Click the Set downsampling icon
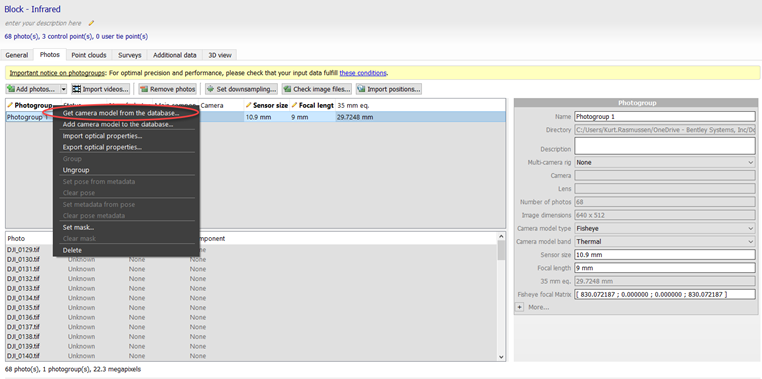Image resolution: width=762 pixels, height=379 pixels. (x=210, y=89)
